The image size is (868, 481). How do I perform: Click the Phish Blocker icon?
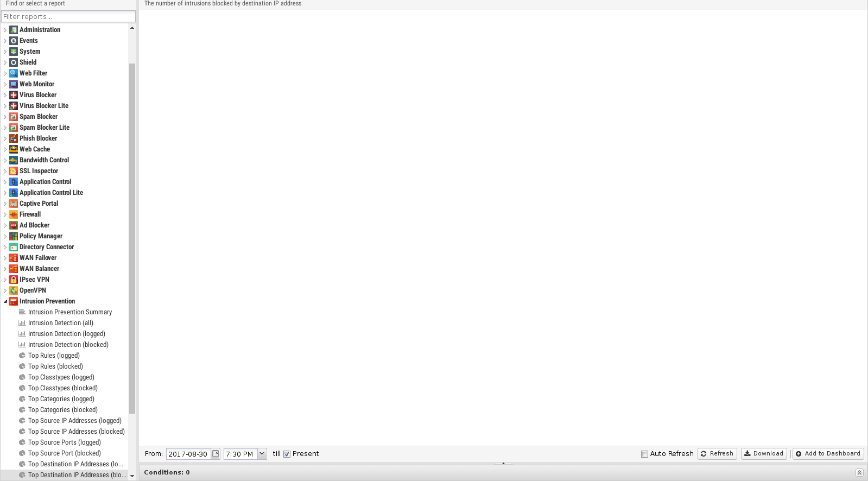14,138
